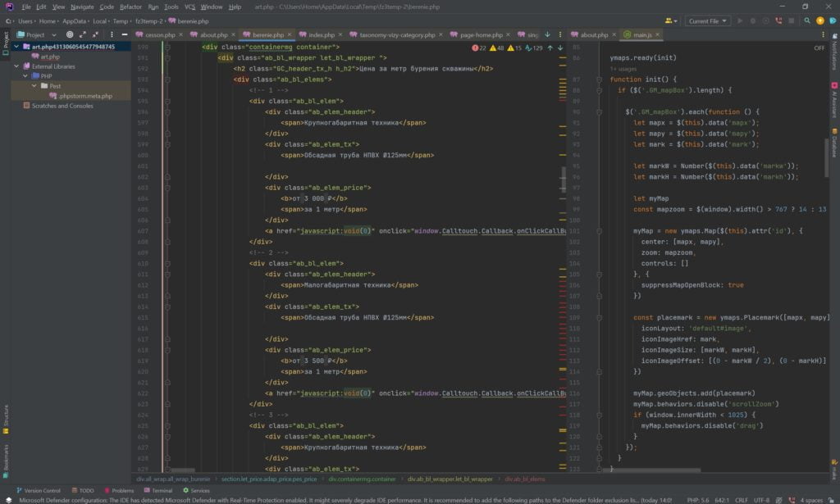840x504 pixels.
Task: Select .phpstorm.meta.php in the project tree
Action: click(x=85, y=96)
